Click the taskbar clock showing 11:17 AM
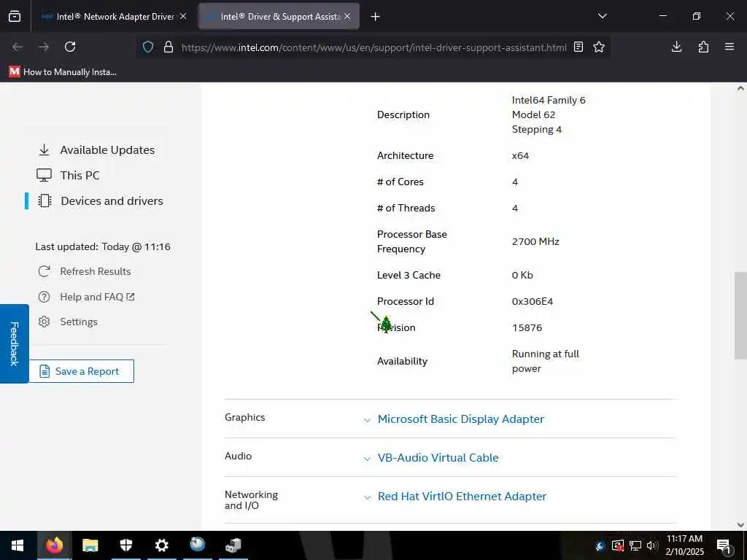 tap(684, 545)
